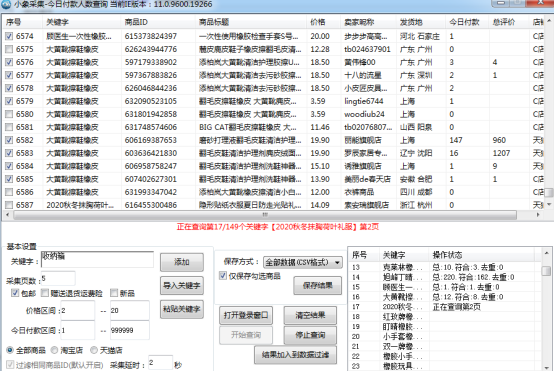The height and width of the screenshot is (371, 554).
Task: Click 粘贴关键字 button
Action: [x=182, y=309]
